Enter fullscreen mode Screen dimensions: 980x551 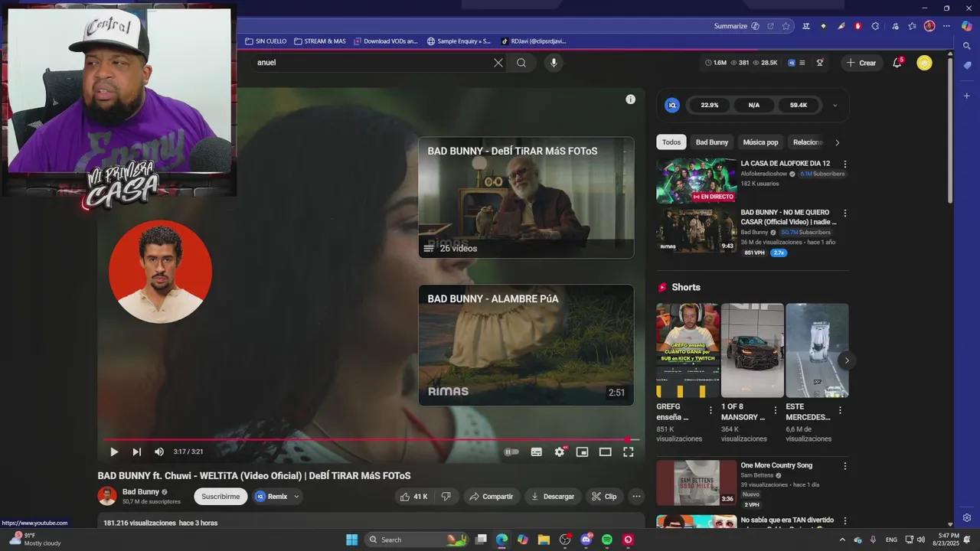coord(628,452)
